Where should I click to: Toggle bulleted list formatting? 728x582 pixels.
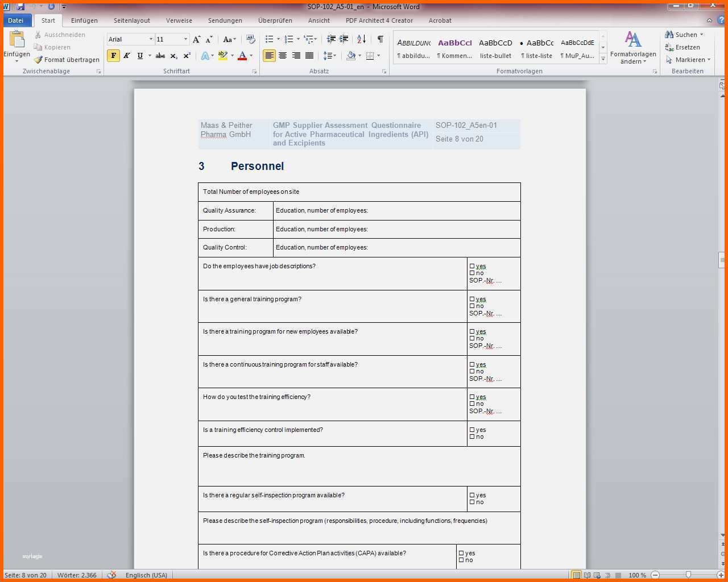click(270, 39)
